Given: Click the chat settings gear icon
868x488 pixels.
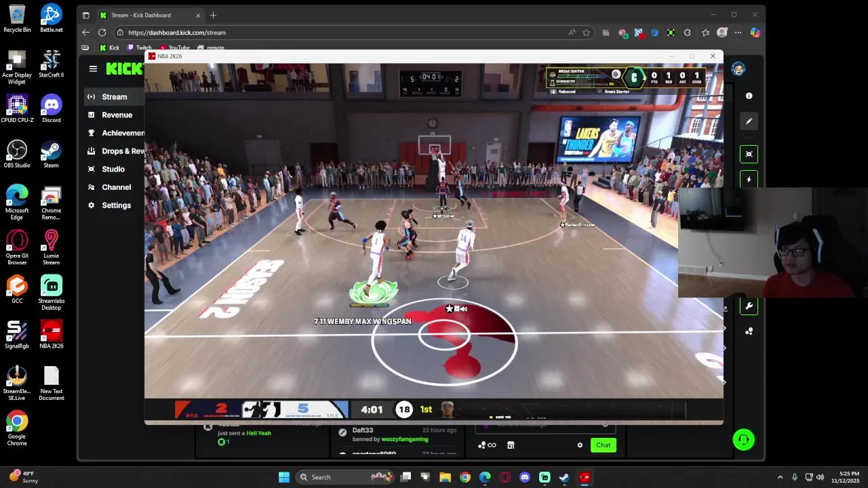Looking at the screenshot, I should pyautogui.click(x=580, y=445).
